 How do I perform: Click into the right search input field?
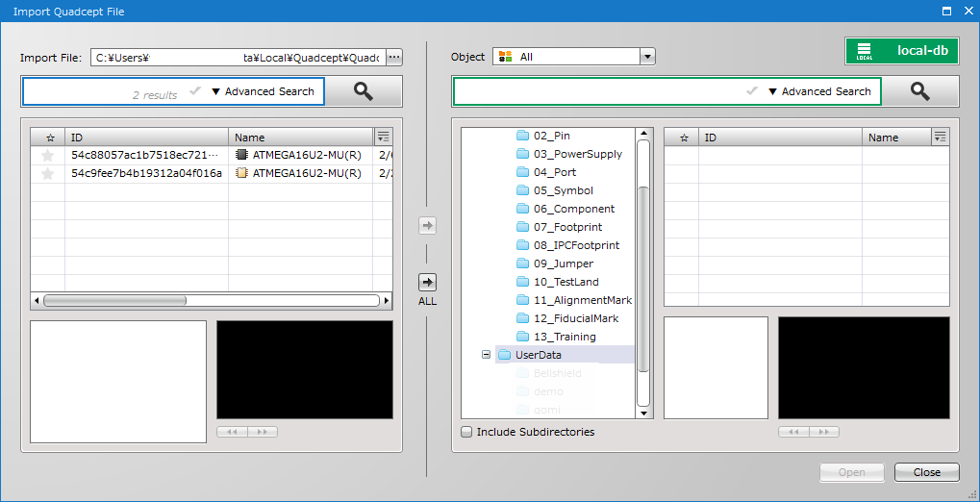(x=596, y=91)
